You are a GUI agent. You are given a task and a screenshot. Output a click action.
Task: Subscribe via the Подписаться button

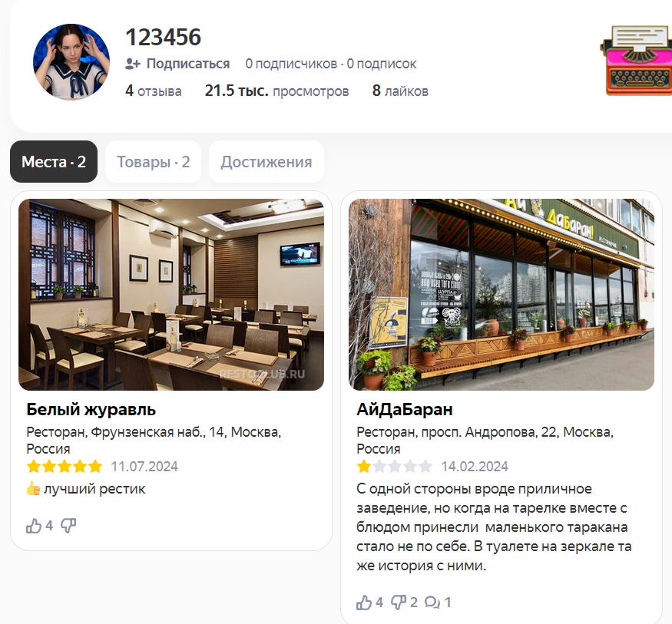click(177, 64)
